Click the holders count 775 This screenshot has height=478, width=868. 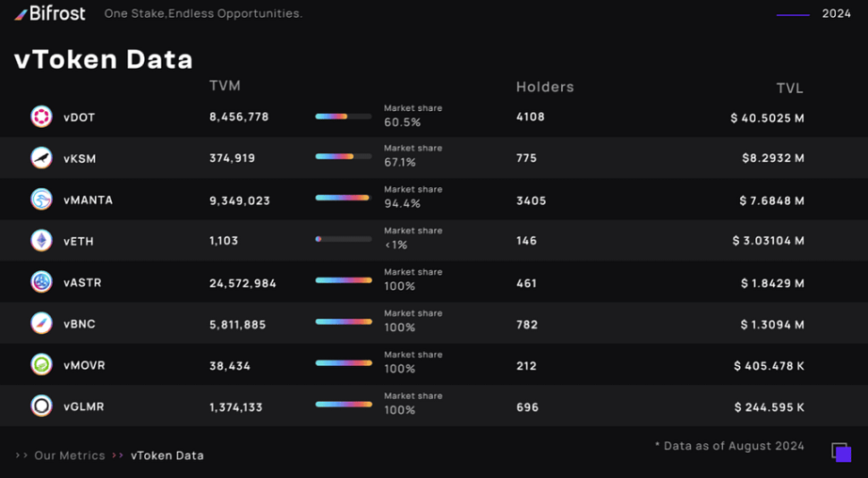526,158
